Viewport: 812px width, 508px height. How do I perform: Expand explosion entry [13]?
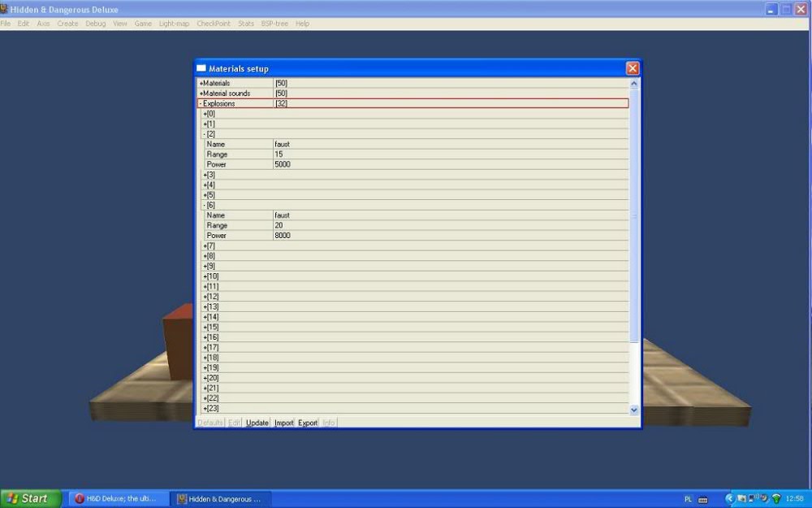pyautogui.click(x=205, y=306)
